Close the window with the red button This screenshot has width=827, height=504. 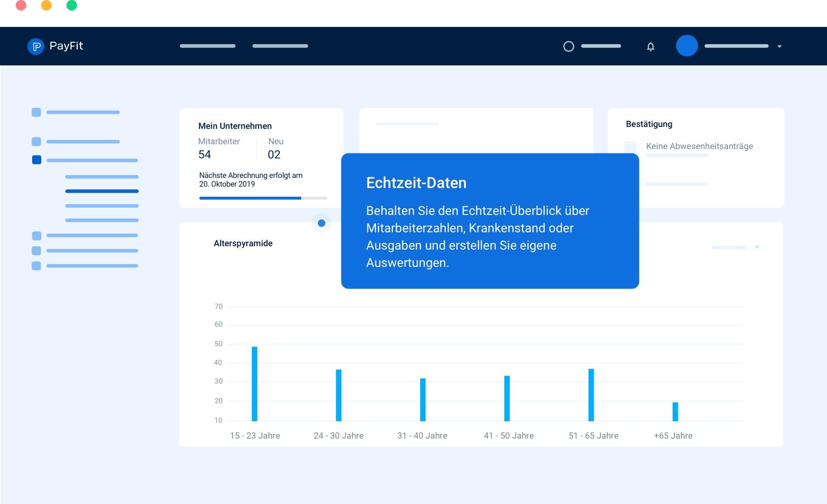click(x=21, y=5)
